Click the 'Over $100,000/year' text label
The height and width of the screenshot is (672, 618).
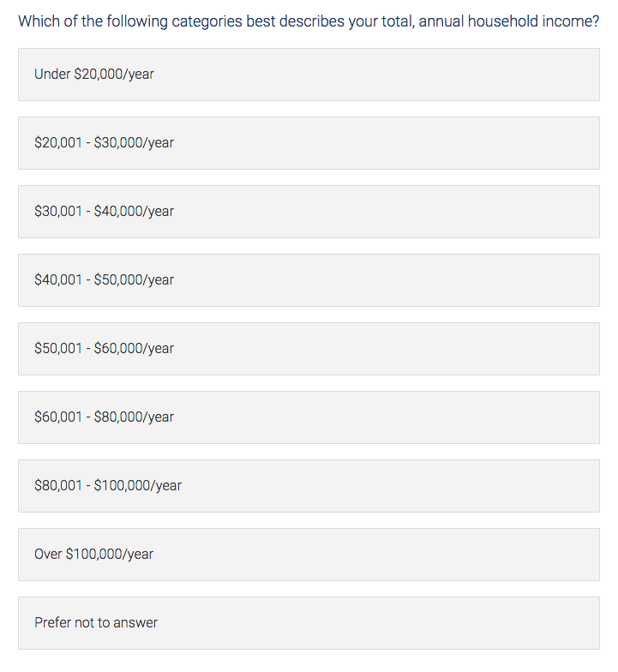[94, 554]
